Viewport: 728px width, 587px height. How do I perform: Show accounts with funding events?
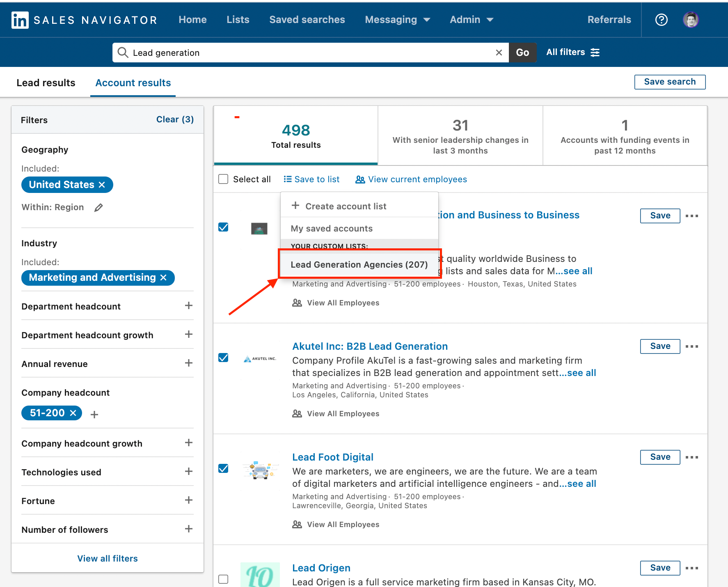pos(625,135)
